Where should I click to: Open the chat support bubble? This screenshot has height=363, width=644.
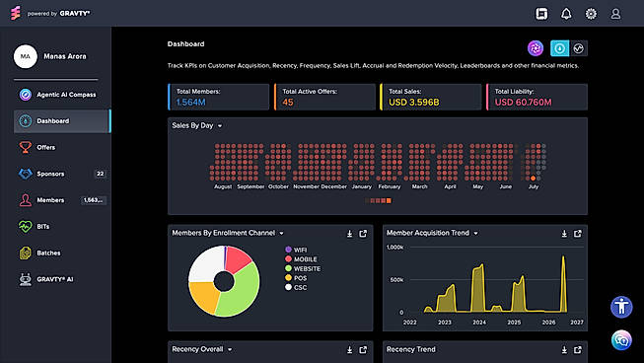point(621,340)
